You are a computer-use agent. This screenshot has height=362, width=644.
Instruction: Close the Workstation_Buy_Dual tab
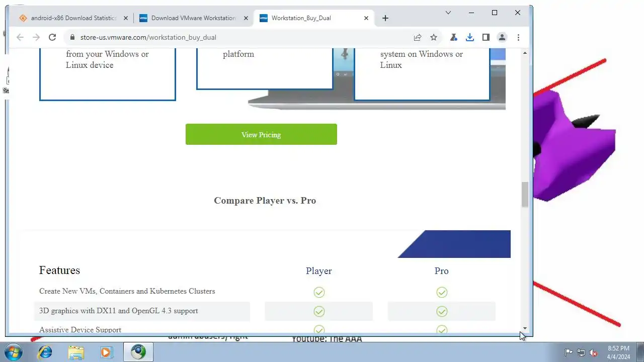click(366, 18)
